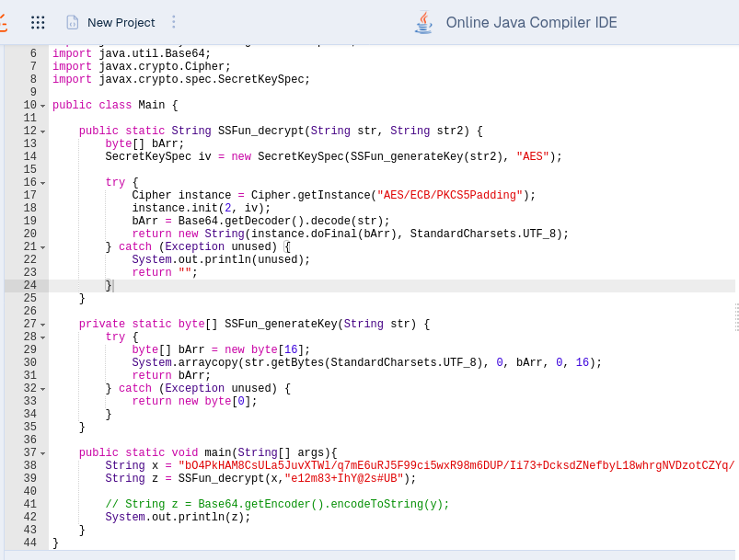Screen dimensions: 739x560
Task: Collapse the main method at line 37
Action: pyautogui.click(x=42, y=452)
